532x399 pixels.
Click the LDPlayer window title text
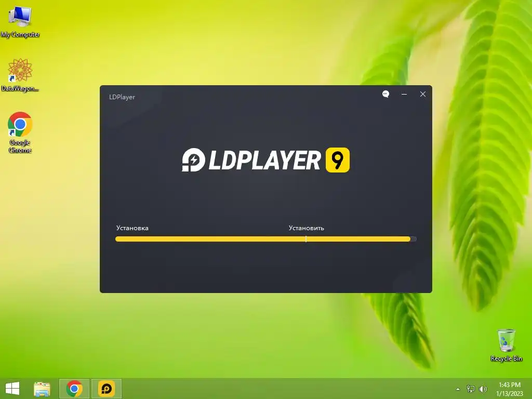click(122, 97)
